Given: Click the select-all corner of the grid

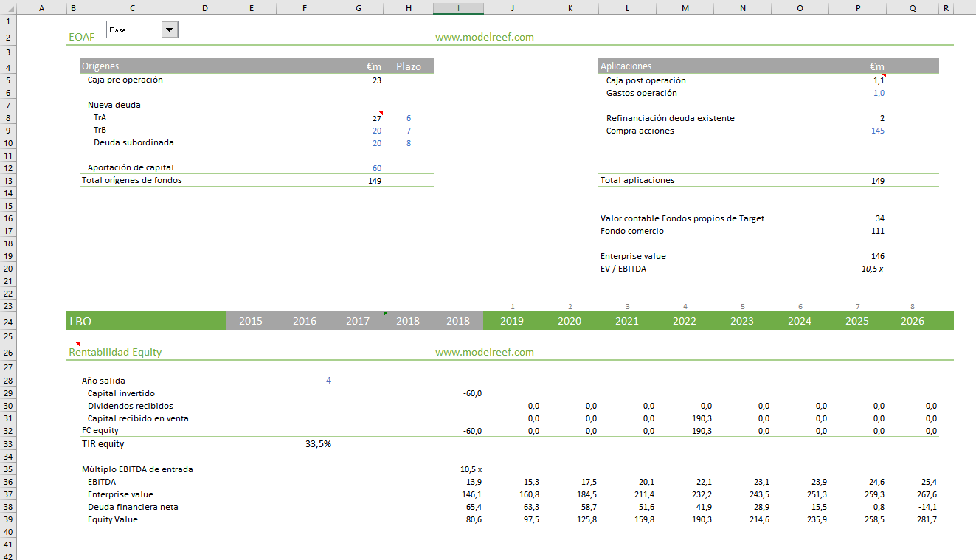Looking at the screenshot, I should (7, 8).
